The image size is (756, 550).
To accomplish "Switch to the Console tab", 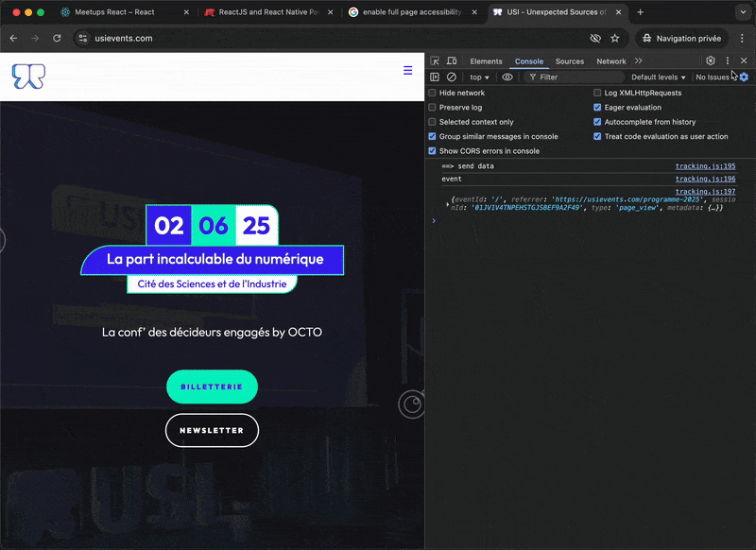I will click(x=529, y=61).
